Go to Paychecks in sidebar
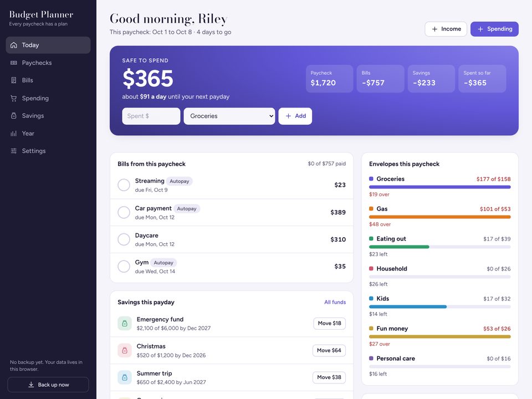This screenshot has height=399, width=532. pos(48,63)
